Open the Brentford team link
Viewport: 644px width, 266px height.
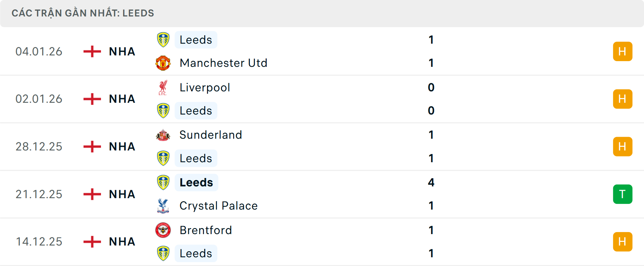coord(206,230)
